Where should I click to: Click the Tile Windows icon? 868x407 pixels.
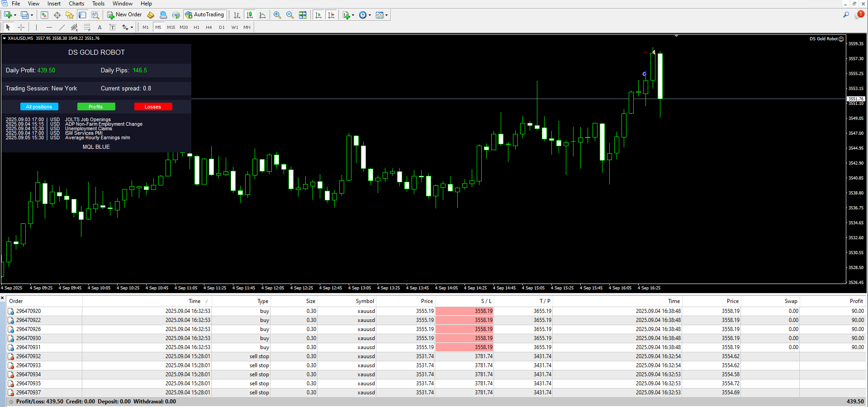(x=303, y=14)
